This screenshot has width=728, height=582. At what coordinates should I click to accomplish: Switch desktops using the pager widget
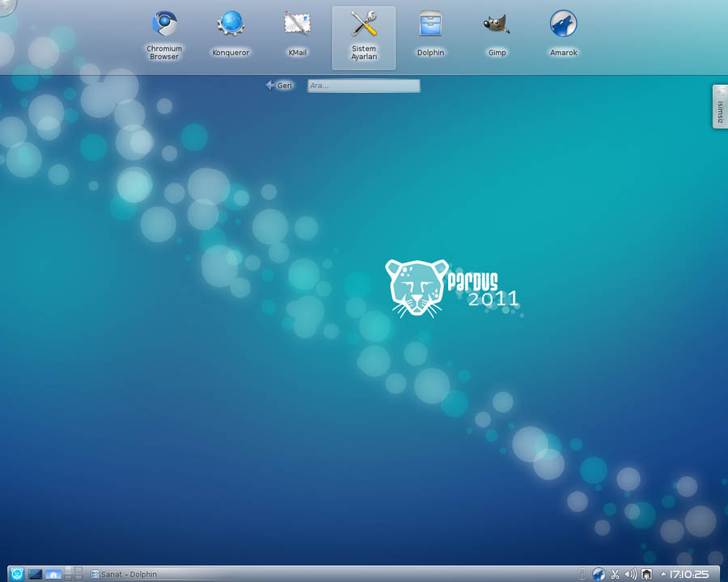click(74, 574)
